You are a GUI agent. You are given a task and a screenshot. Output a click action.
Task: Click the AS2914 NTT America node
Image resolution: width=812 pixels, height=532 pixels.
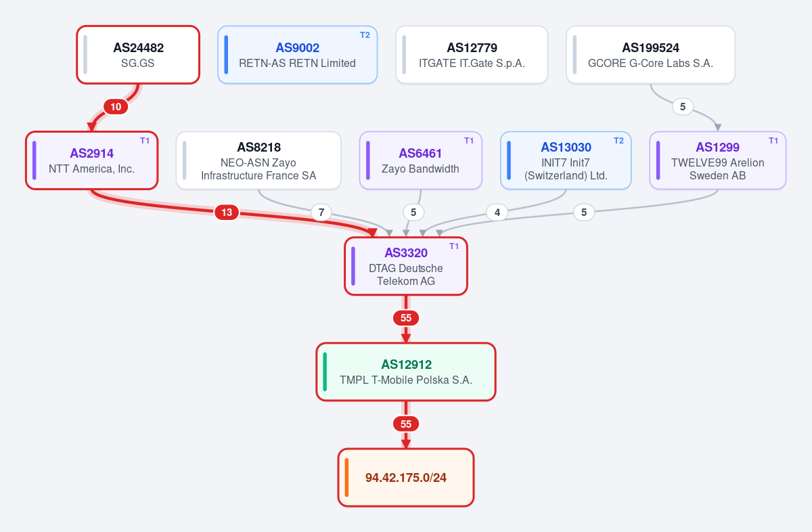[92, 160]
